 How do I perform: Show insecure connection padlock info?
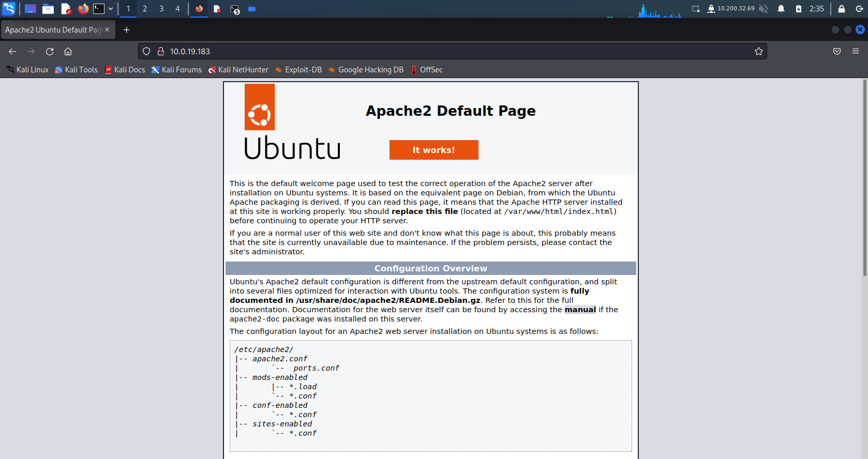pyautogui.click(x=161, y=52)
